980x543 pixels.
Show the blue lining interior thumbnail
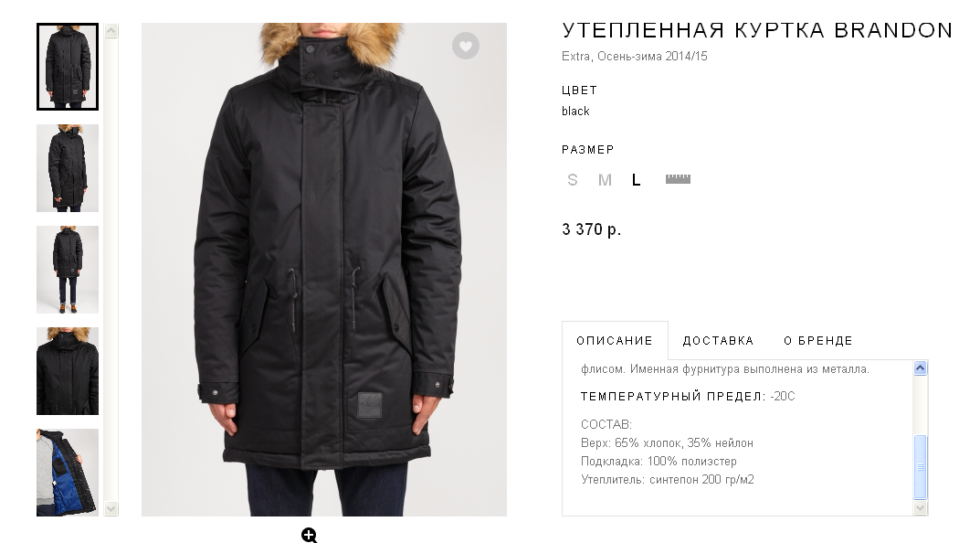pyautogui.click(x=68, y=473)
